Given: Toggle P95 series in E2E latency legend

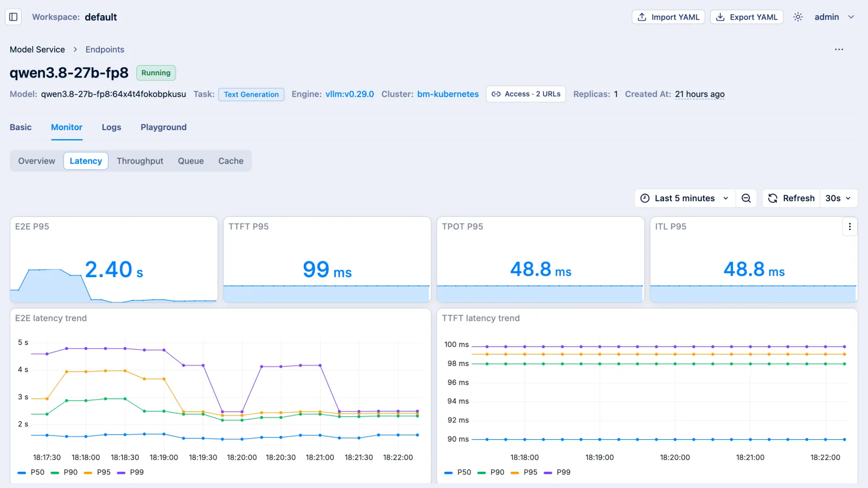Looking at the screenshot, I should click(98, 472).
